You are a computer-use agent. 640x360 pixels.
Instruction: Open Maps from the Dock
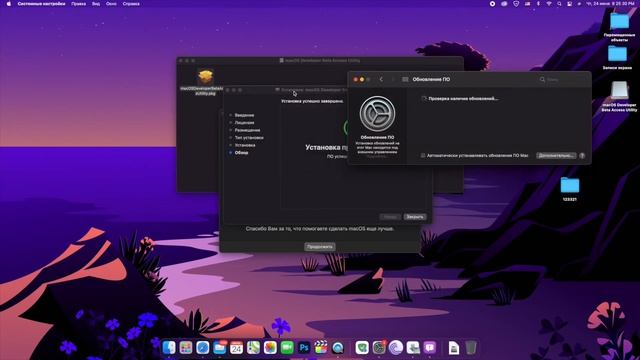click(253, 347)
